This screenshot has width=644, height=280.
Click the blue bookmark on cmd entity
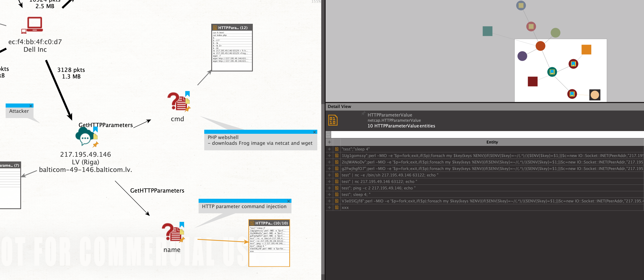click(187, 94)
